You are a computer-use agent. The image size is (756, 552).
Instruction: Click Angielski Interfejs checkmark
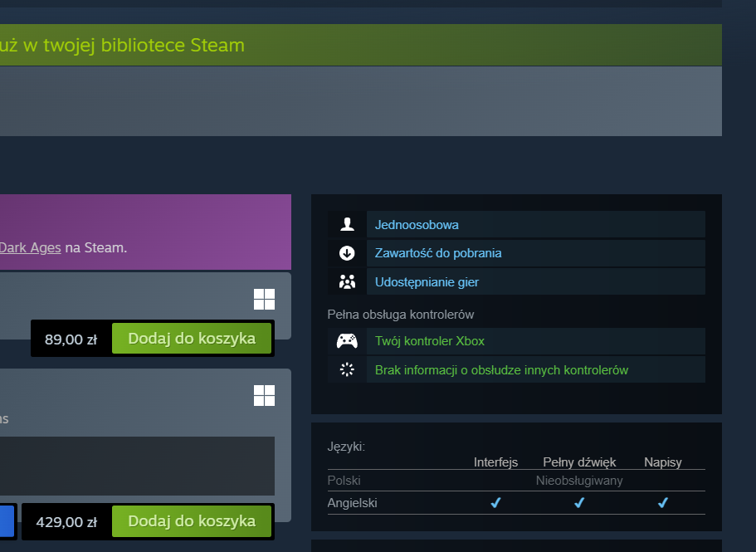495,503
